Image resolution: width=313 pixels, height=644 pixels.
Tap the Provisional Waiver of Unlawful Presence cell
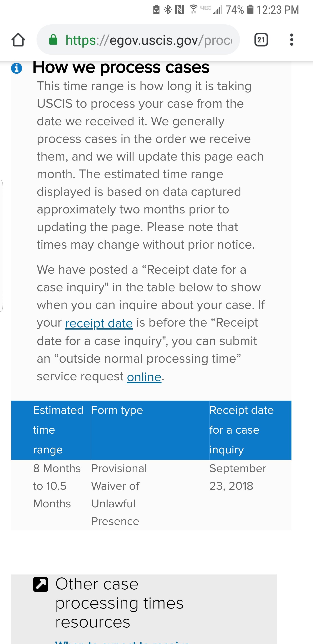(x=119, y=495)
